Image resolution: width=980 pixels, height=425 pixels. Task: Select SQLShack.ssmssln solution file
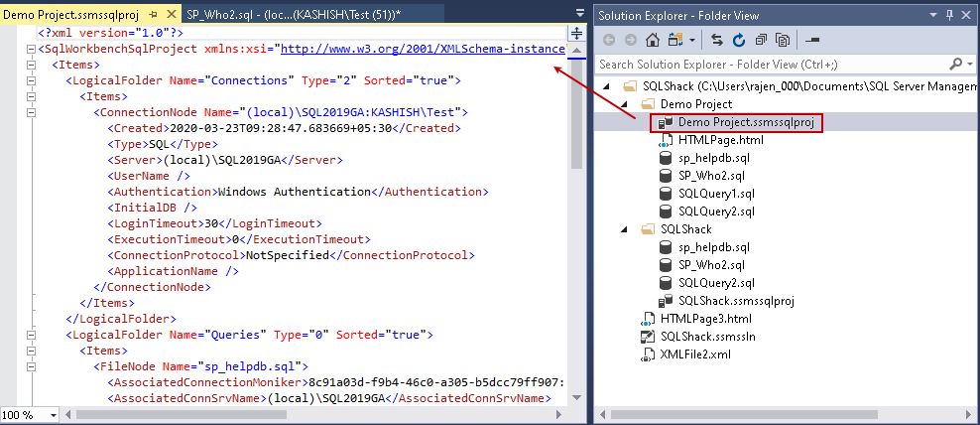[x=707, y=337]
